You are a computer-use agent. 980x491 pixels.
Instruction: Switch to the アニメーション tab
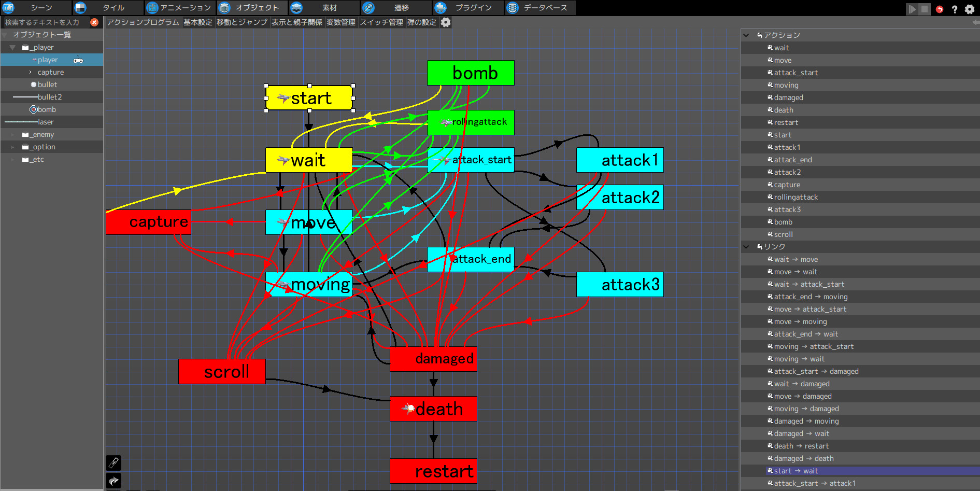179,8
